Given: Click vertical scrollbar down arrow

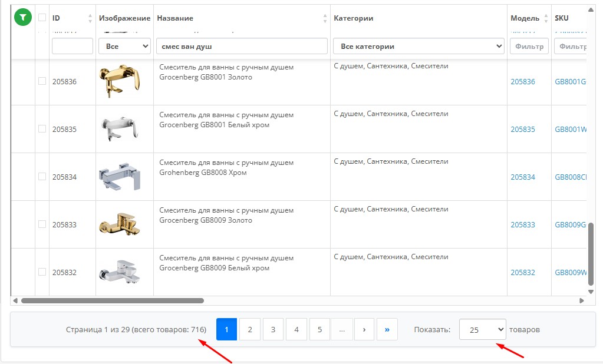Looking at the screenshot, I should 591,291.
